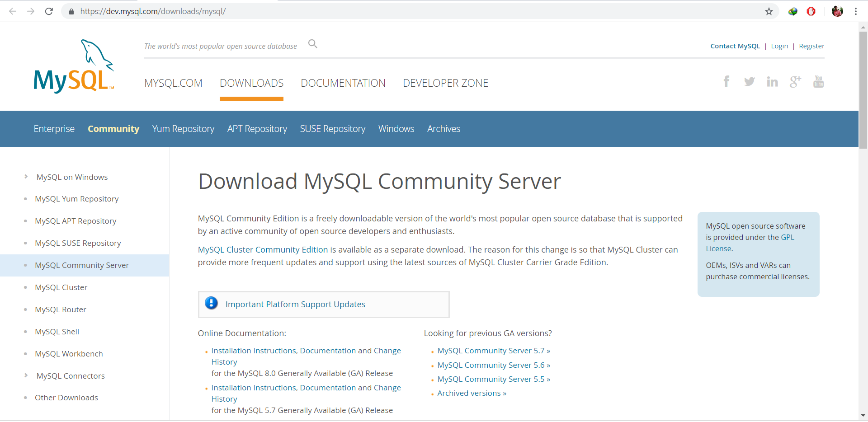Open MySQL Router sidebar link

coord(61,309)
